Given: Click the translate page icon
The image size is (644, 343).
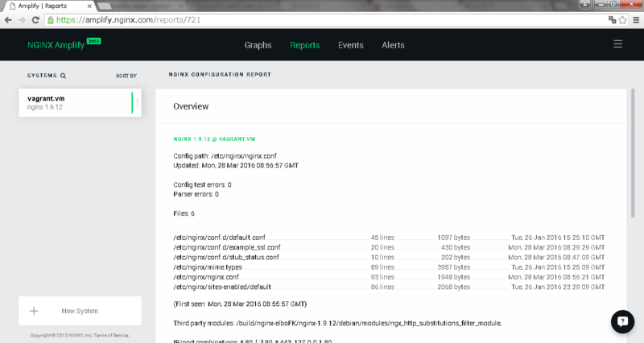Looking at the screenshot, I should point(612,19).
